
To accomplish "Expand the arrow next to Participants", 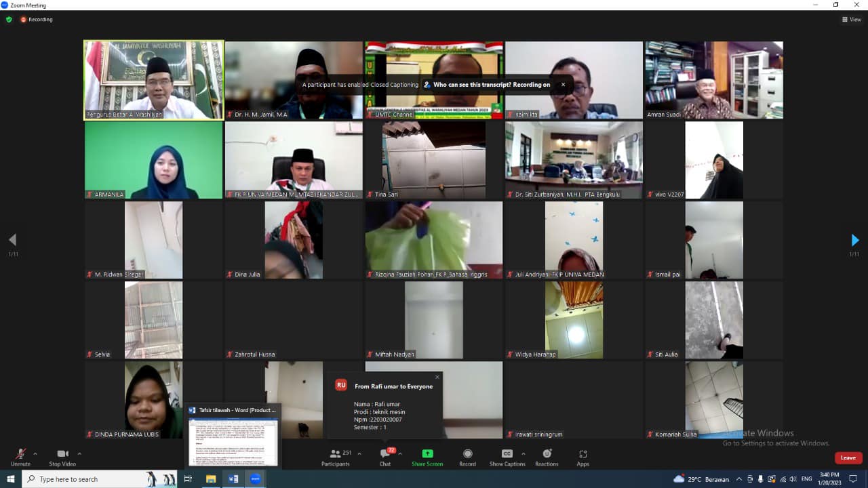I will click(x=359, y=454).
